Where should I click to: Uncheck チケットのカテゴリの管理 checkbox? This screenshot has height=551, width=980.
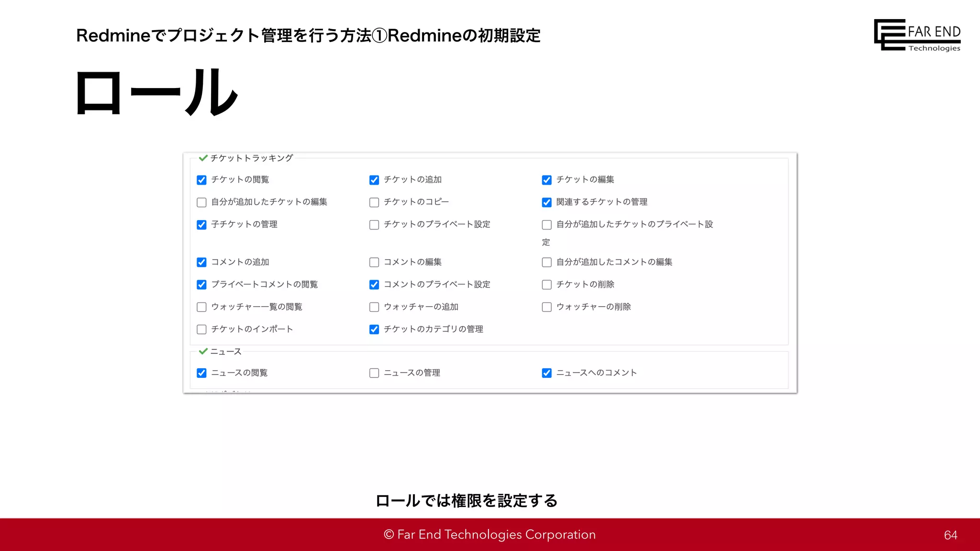(x=374, y=330)
